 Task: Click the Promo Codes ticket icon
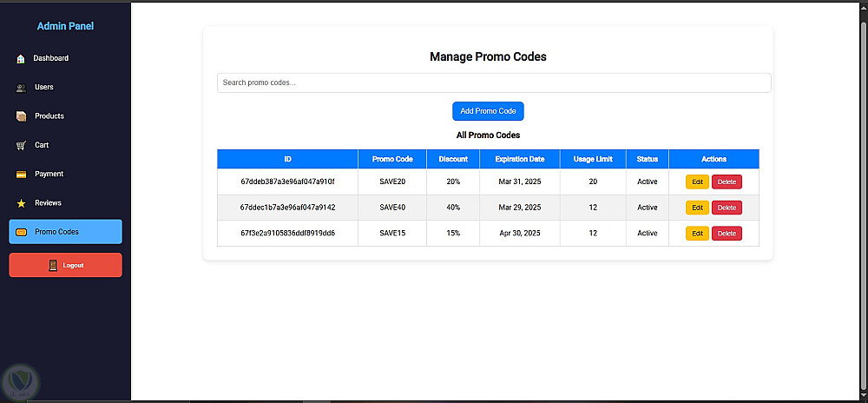21,232
